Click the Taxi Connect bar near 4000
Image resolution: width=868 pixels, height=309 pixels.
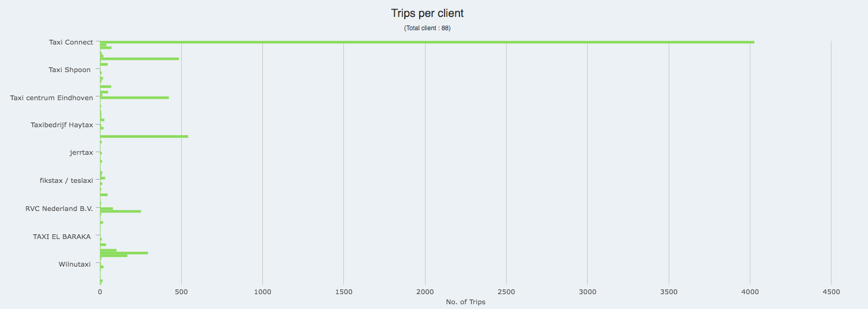427,42
